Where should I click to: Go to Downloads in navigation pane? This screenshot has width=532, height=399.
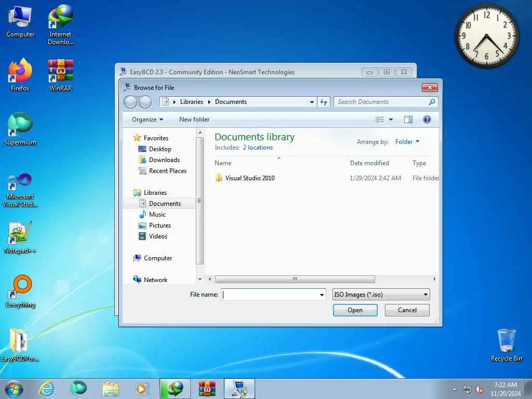click(x=164, y=160)
